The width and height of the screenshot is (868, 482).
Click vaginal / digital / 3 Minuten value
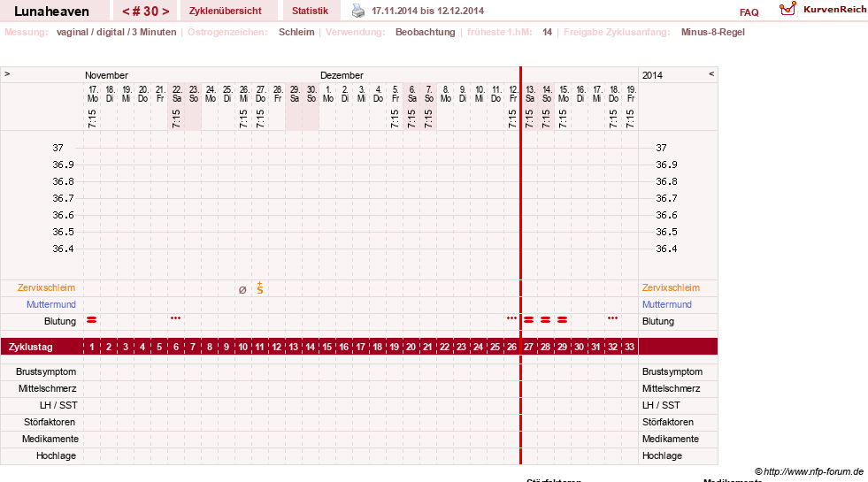pyautogui.click(x=116, y=32)
